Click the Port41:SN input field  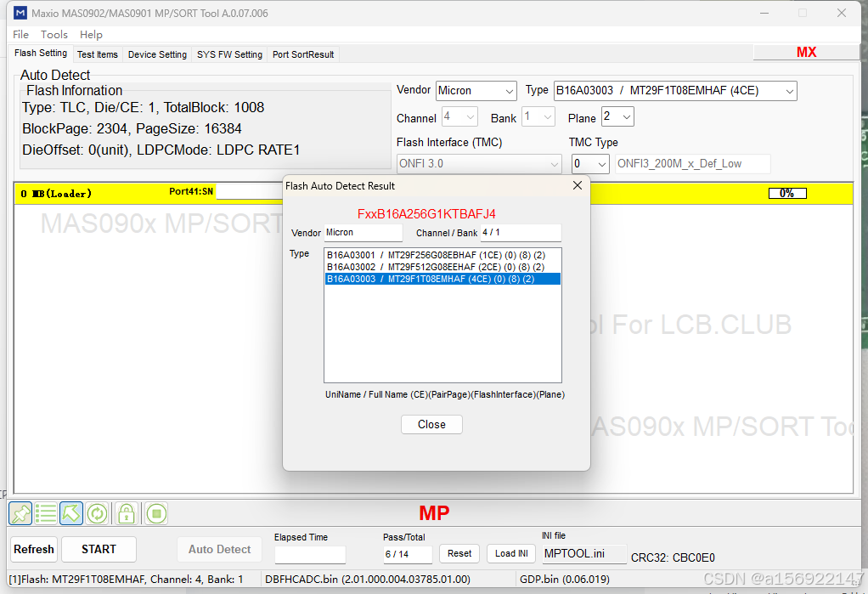coord(249,192)
